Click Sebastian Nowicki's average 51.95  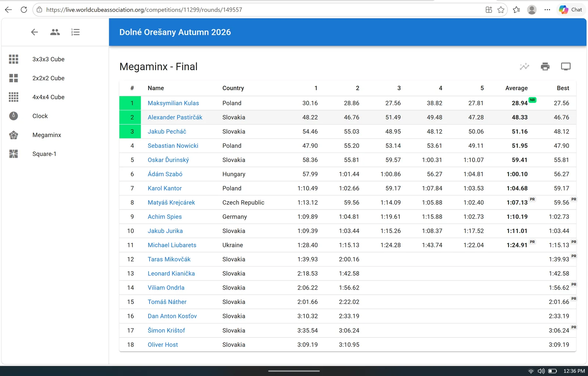[x=520, y=146]
